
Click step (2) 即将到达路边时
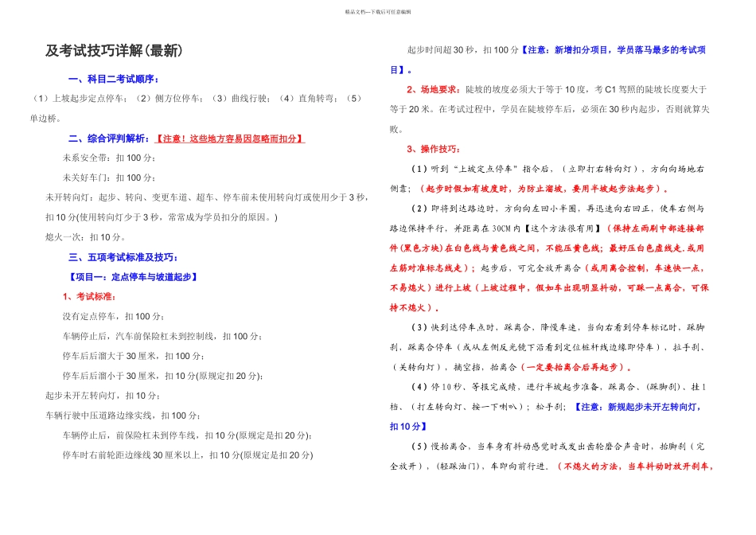pyautogui.click(x=557, y=209)
